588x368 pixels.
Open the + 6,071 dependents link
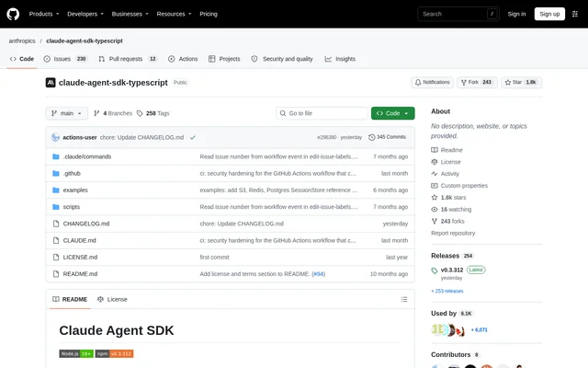[480, 330]
